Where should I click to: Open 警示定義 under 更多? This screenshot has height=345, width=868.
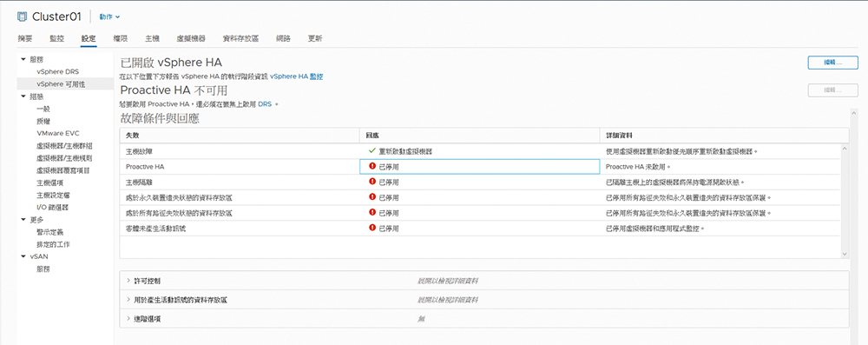49,232
